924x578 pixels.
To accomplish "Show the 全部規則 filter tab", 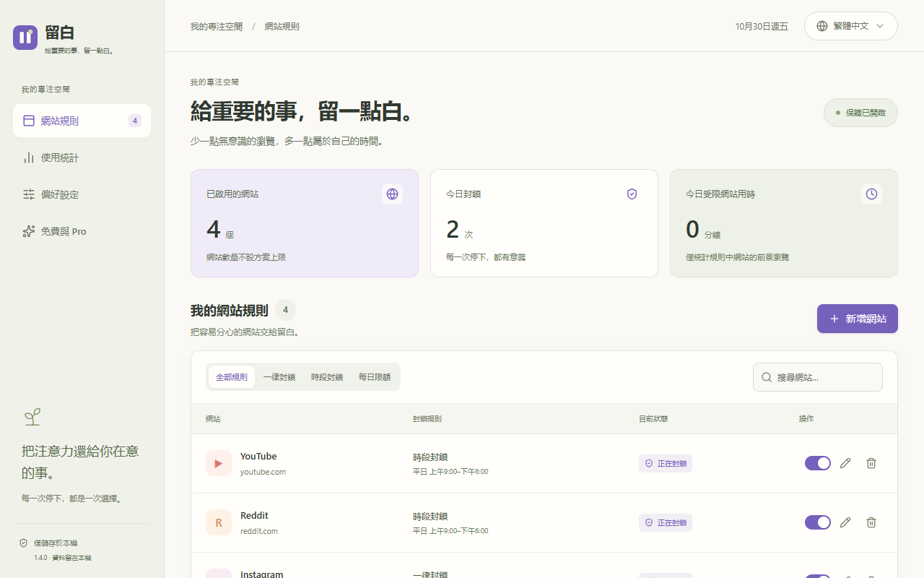I will tap(232, 377).
